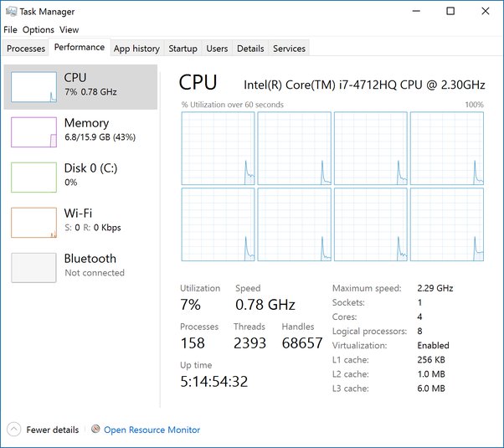The width and height of the screenshot is (504, 448).
Task: Select Wi-Fi in the performance sidebar
Action: pyautogui.click(x=80, y=223)
